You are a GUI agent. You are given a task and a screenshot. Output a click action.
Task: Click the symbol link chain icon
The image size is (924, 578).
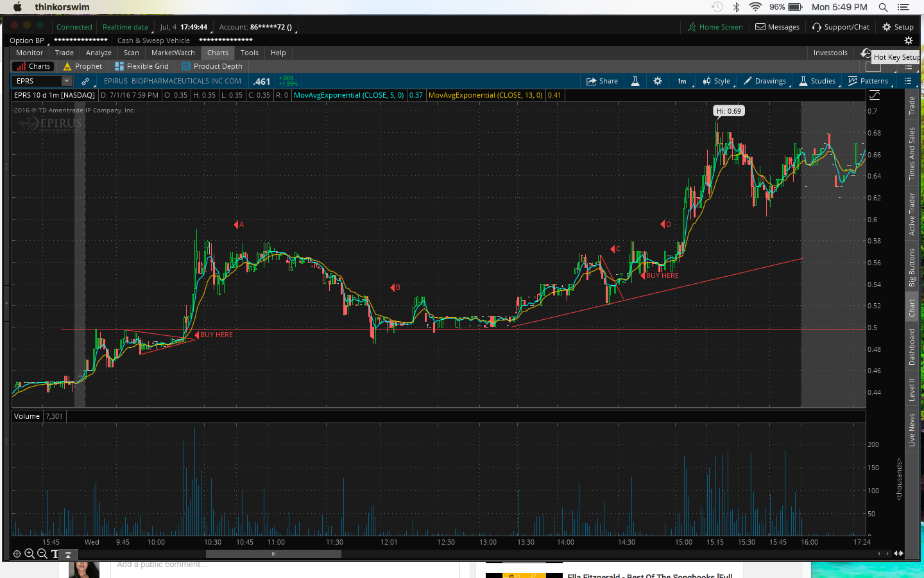(85, 81)
